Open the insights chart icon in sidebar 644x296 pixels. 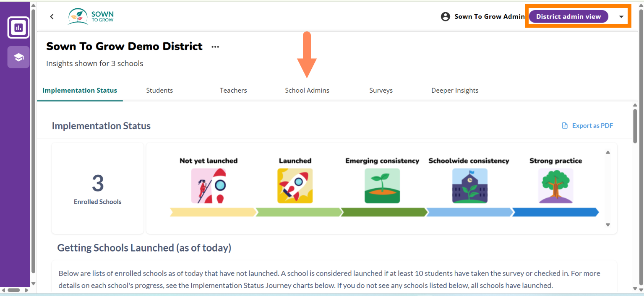(x=18, y=28)
